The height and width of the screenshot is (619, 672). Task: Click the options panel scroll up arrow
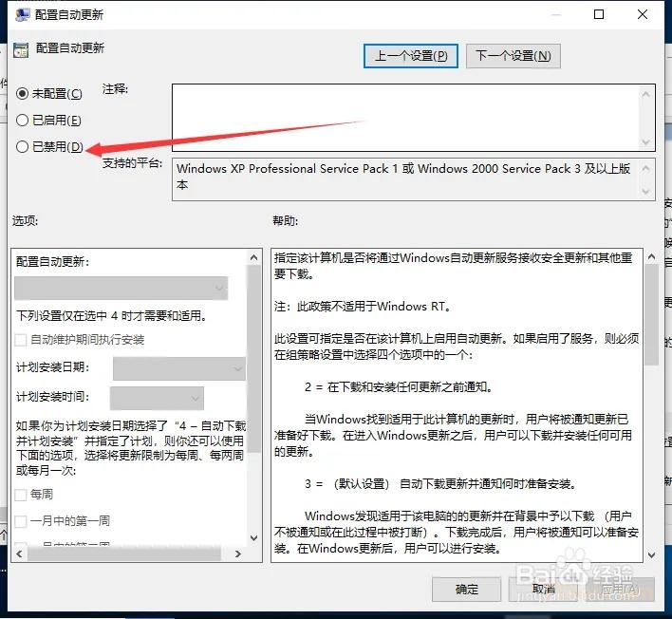click(x=253, y=257)
